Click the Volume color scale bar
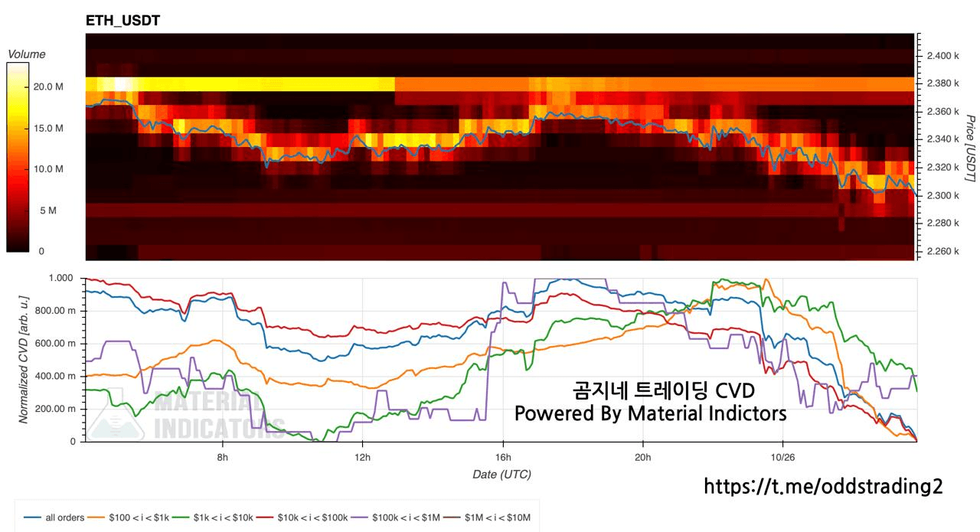980x532 pixels. pyautogui.click(x=18, y=157)
